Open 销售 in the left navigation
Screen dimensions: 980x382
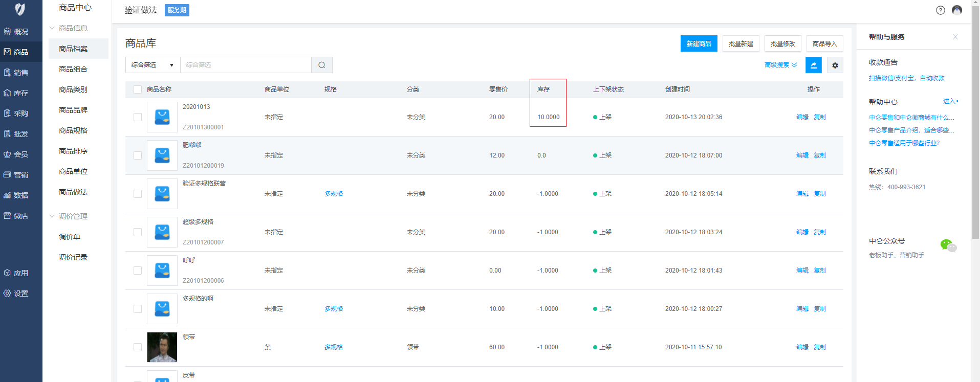click(x=20, y=73)
